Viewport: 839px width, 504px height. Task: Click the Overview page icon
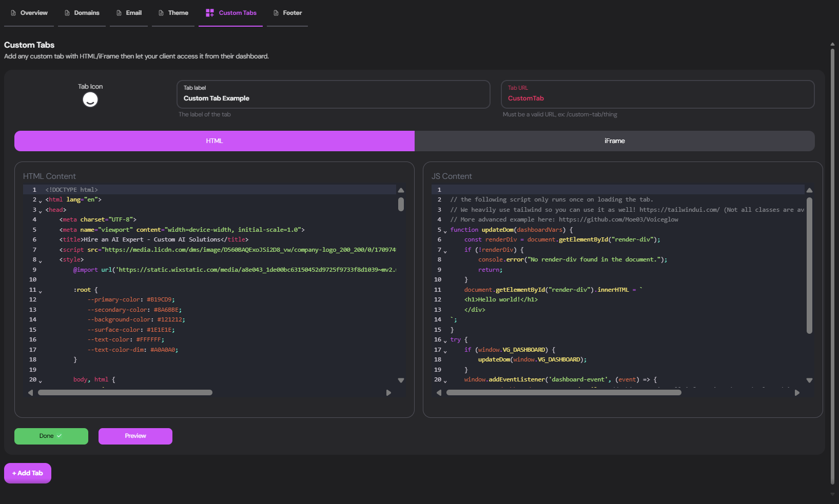click(x=12, y=13)
